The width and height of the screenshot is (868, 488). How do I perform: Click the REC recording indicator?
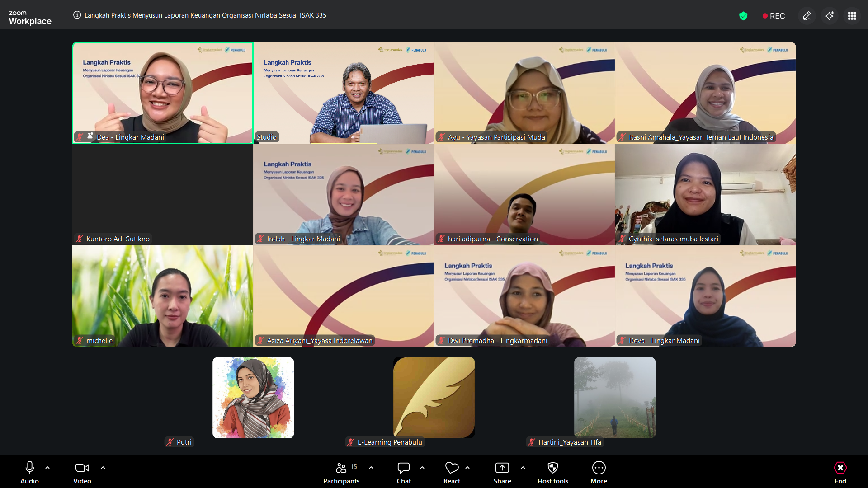tap(774, 16)
